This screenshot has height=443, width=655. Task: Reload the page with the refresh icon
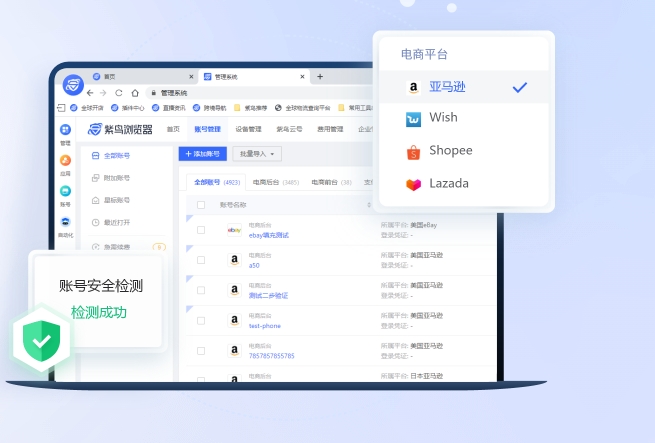tap(119, 93)
